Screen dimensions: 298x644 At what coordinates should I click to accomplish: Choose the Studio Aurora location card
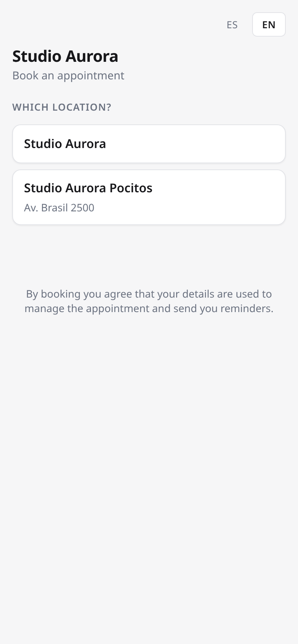[x=149, y=144]
